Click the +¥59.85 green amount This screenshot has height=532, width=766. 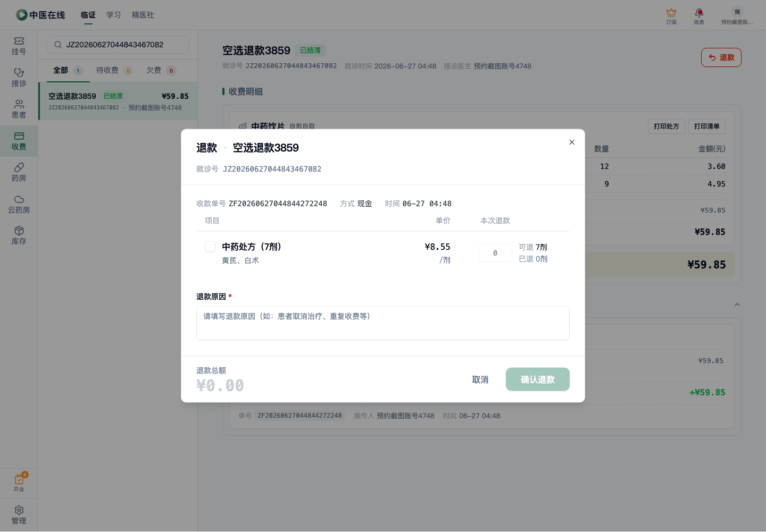tap(707, 392)
